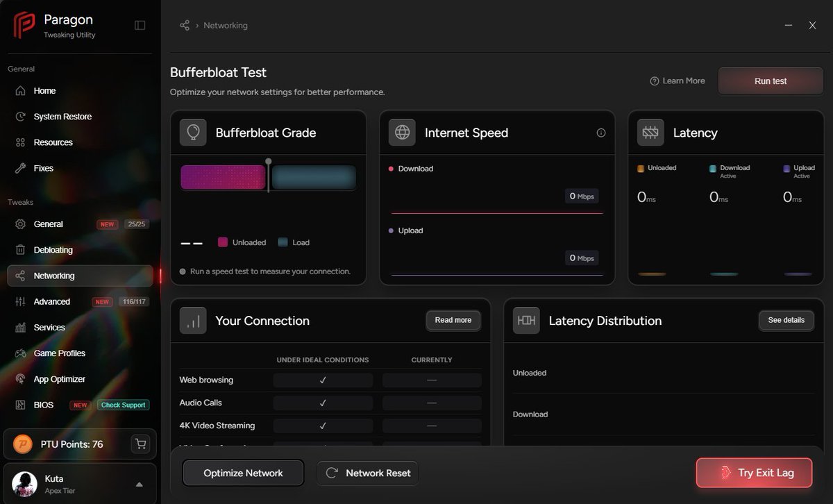Click the Your Connection bars icon
Screen dimensions: 833x504
click(193, 321)
